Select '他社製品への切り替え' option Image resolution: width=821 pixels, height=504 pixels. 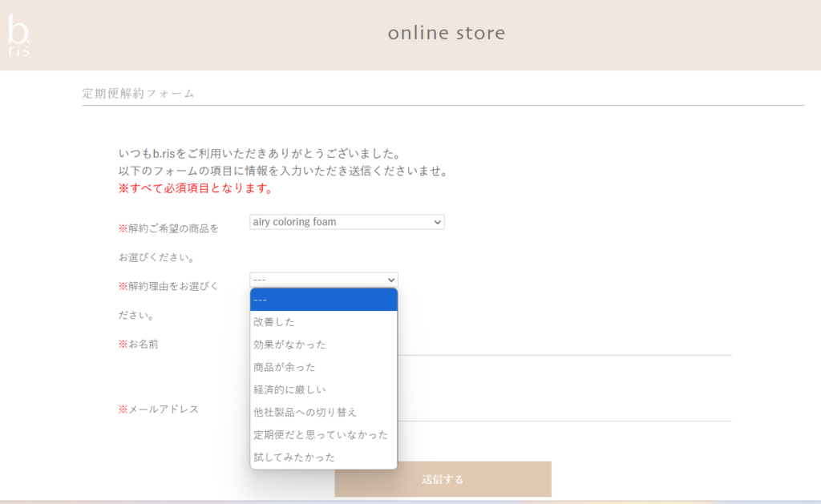(324, 413)
